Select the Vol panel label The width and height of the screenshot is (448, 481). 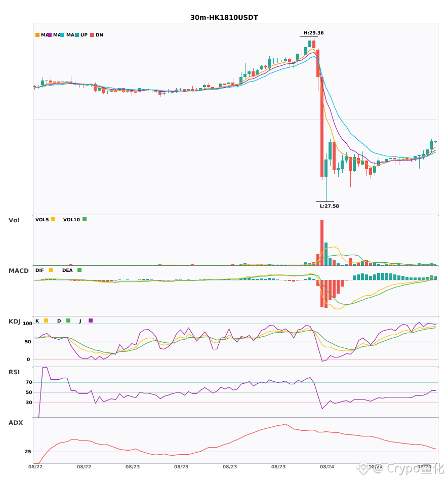[x=14, y=220]
